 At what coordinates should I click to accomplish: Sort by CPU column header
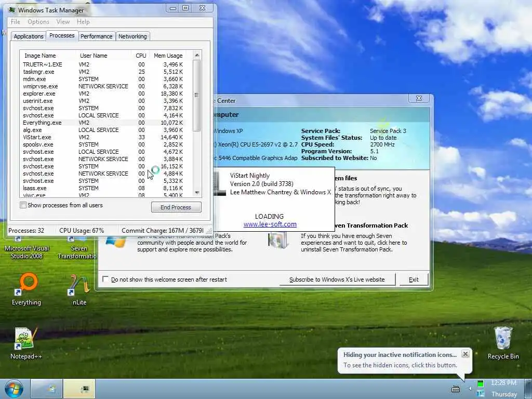(x=140, y=55)
